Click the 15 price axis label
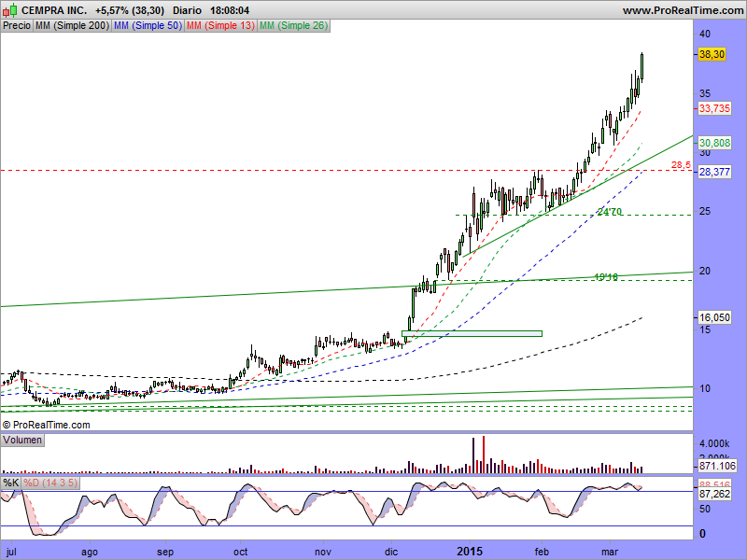 [705, 329]
